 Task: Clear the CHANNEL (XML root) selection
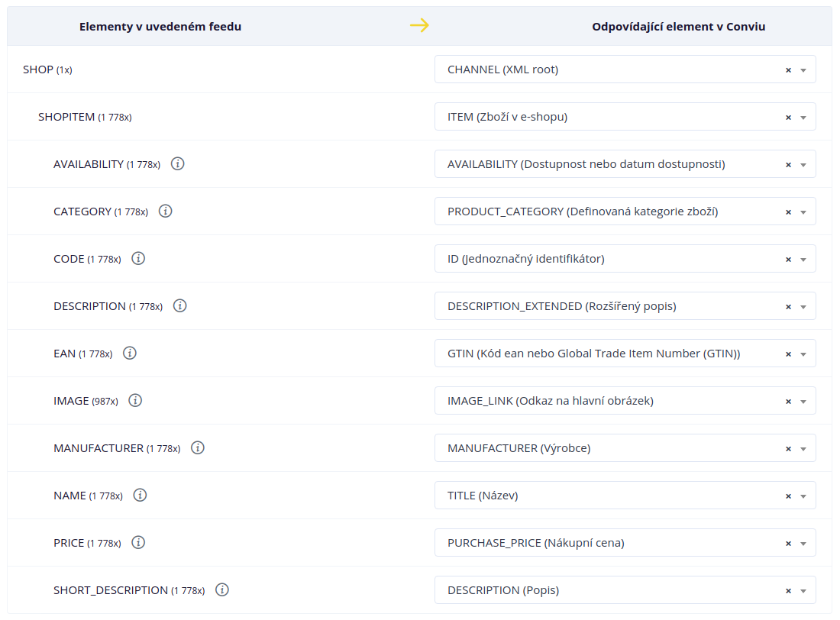[788, 70]
